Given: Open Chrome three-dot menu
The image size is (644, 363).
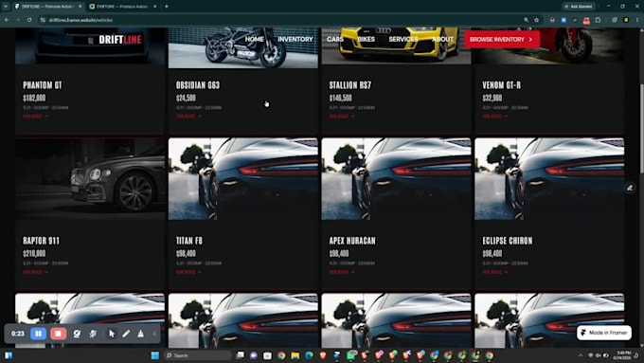Looking at the screenshot, I should 637,20.
